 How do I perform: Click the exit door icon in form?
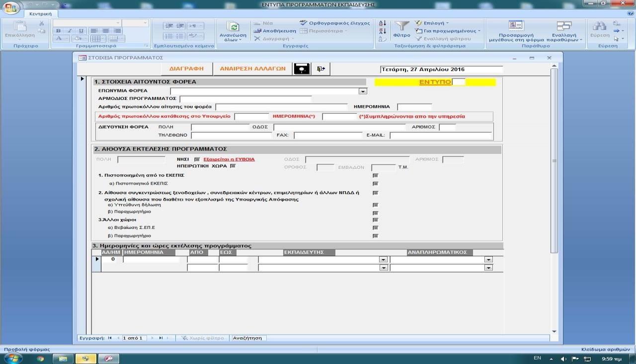click(x=321, y=69)
